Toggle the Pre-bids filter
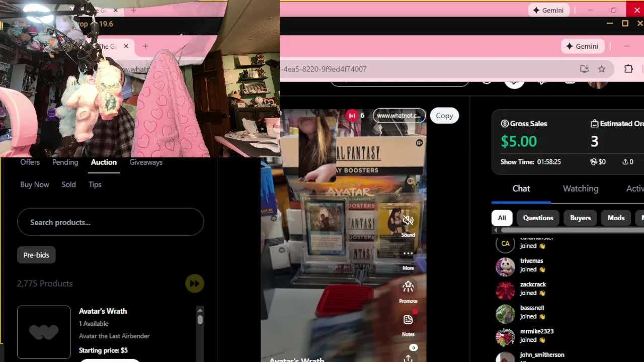 click(x=36, y=255)
